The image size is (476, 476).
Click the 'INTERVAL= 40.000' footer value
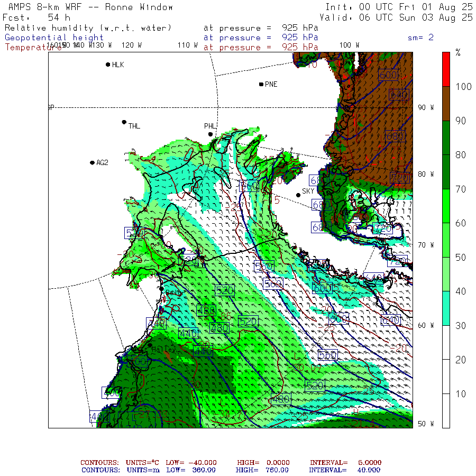(x=344, y=470)
